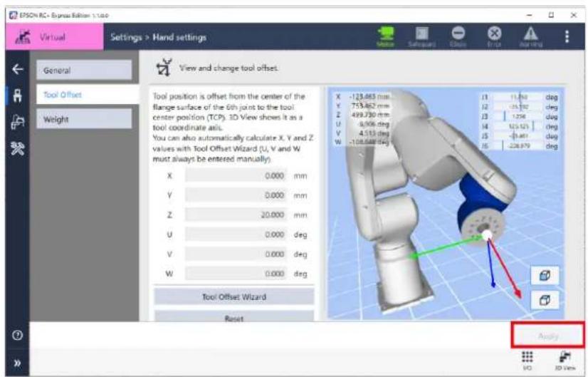
Task: Click 'View and change tool offset' heading
Action: pyautogui.click(x=229, y=68)
